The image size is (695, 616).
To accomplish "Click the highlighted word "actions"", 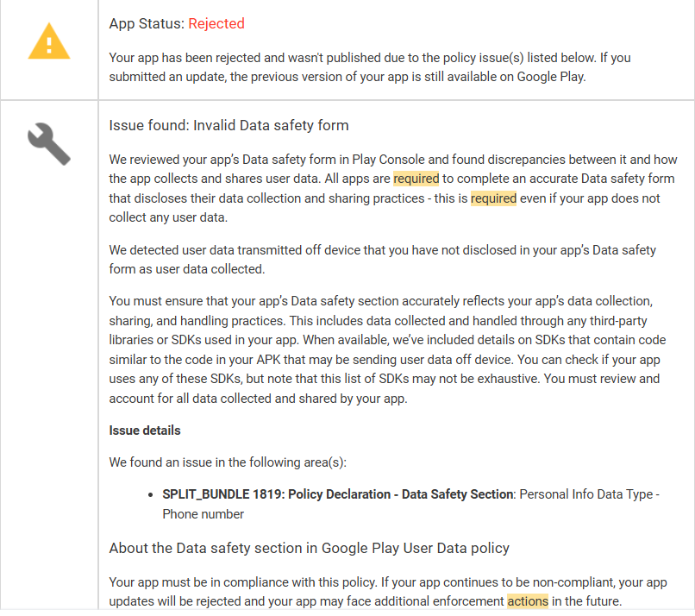I will pos(527,601).
